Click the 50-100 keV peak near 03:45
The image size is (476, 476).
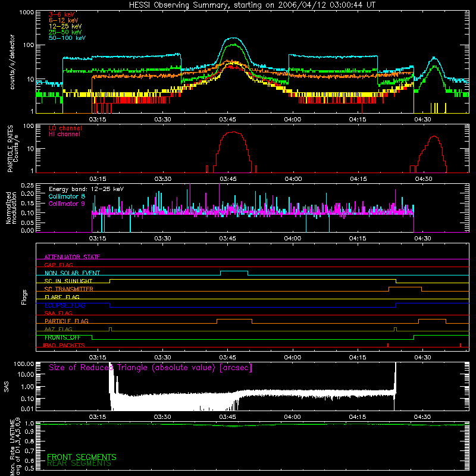tap(233, 38)
